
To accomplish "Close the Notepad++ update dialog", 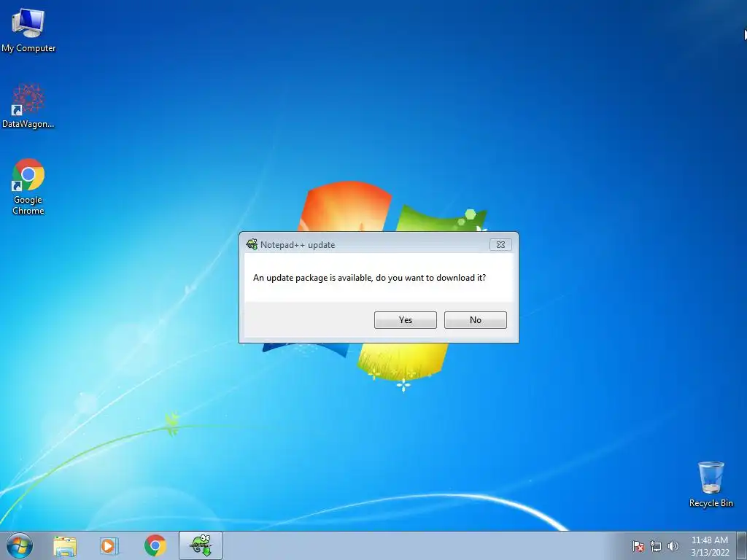I will tap(500, 245).
